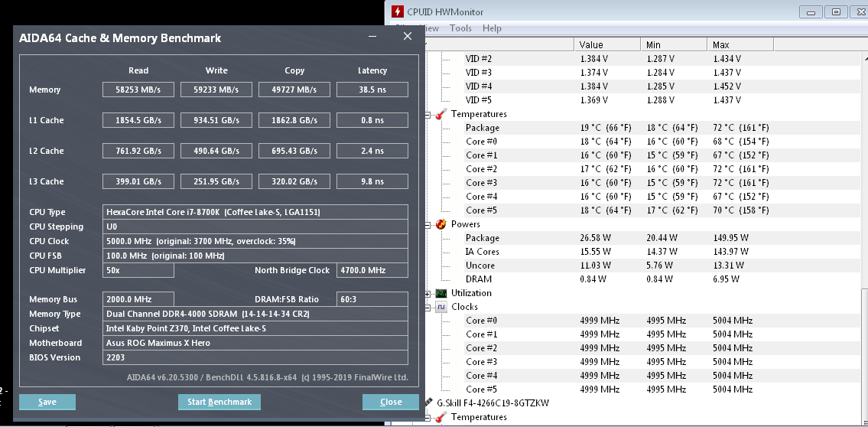This screenshot has width=868, height=427.
Task: Select Core #0 clock row
Action: (x=662, y=321)
